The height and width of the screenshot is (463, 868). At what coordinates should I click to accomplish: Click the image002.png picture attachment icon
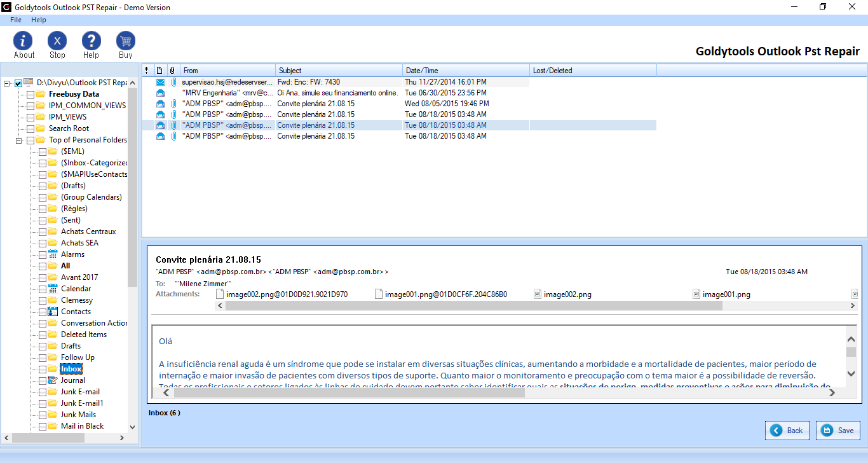[x=537, y=294]
